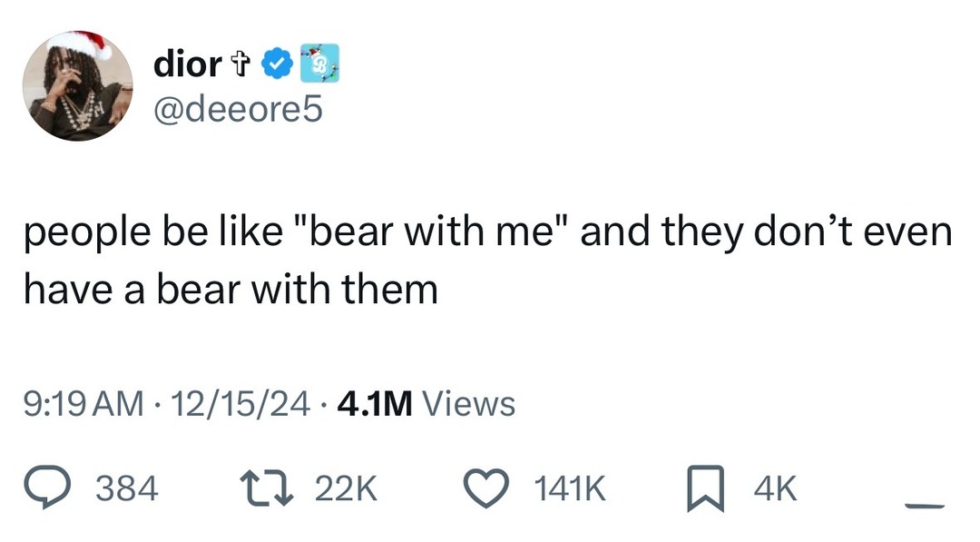Open the profile via display name dior
This screenshot has width=980, height=542.
tap(187, 64)
